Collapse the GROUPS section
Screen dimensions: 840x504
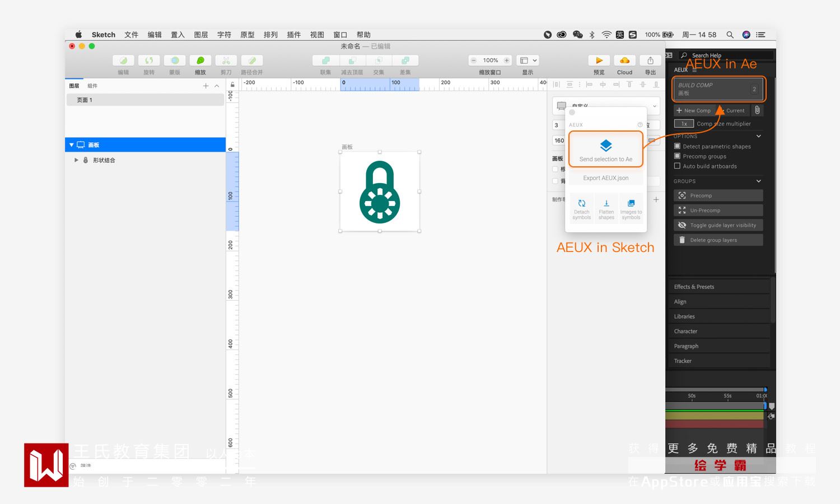(x=759, y=181)
